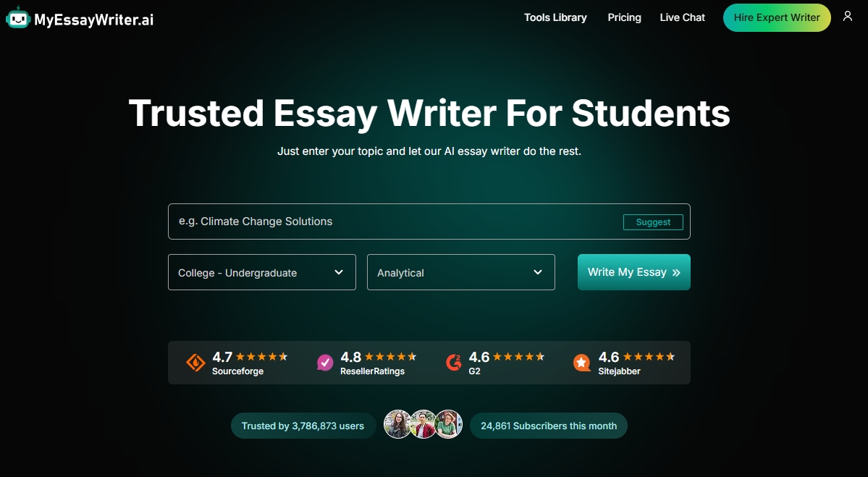Open the Tools Library menu
868x477 pixels.
(x=555, y=17)
